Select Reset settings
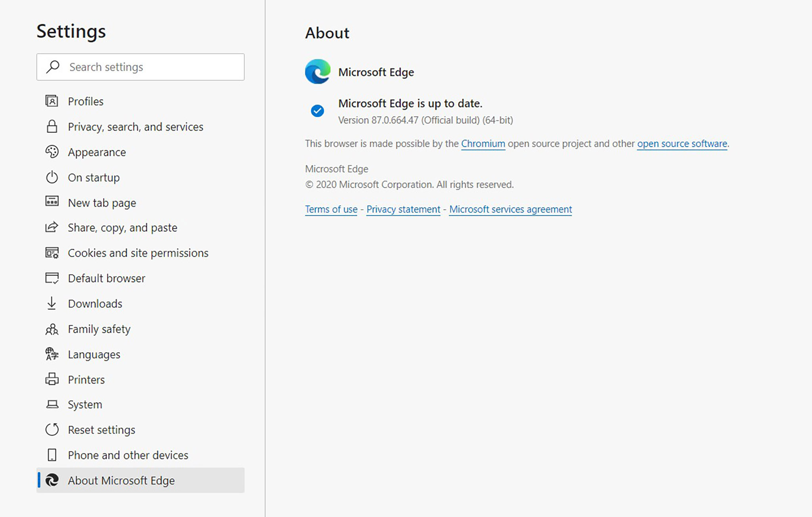 (x=140, y=430)
